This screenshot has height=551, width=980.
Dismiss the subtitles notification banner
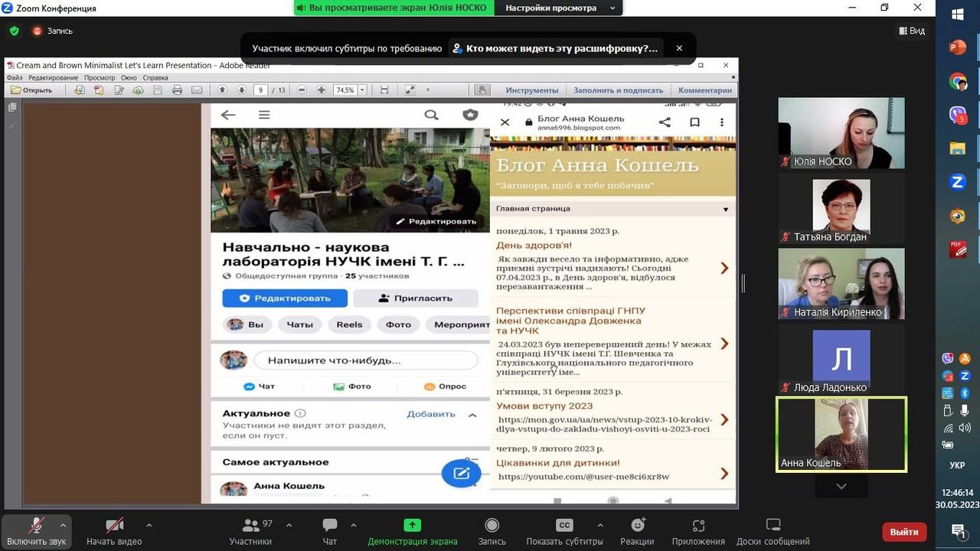pos(679,48)
